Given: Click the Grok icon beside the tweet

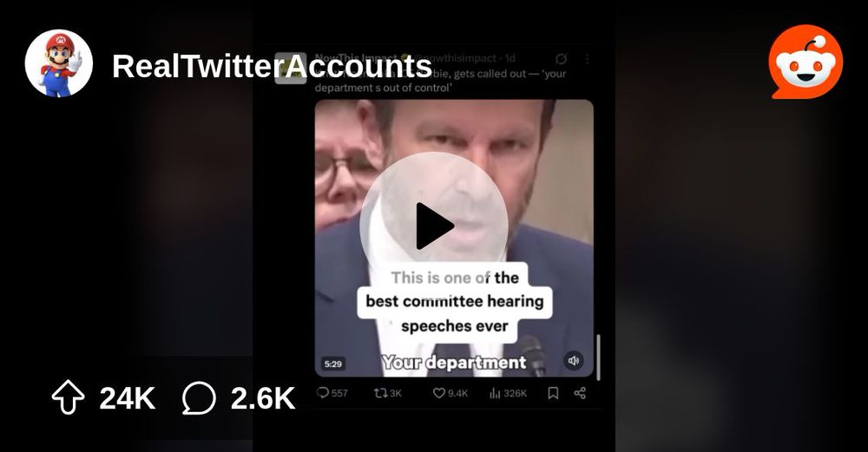Looking at the screenshot, I should (x=561, y=59).
